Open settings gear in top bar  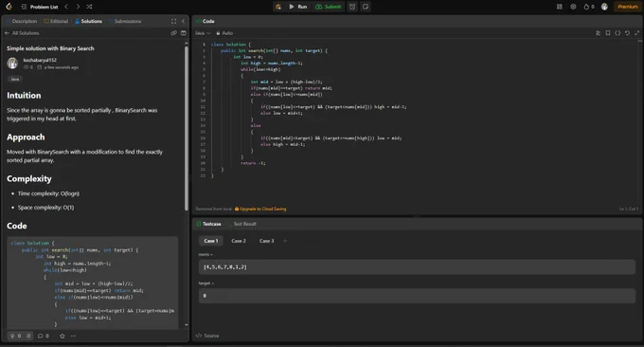tap(573, 7)
